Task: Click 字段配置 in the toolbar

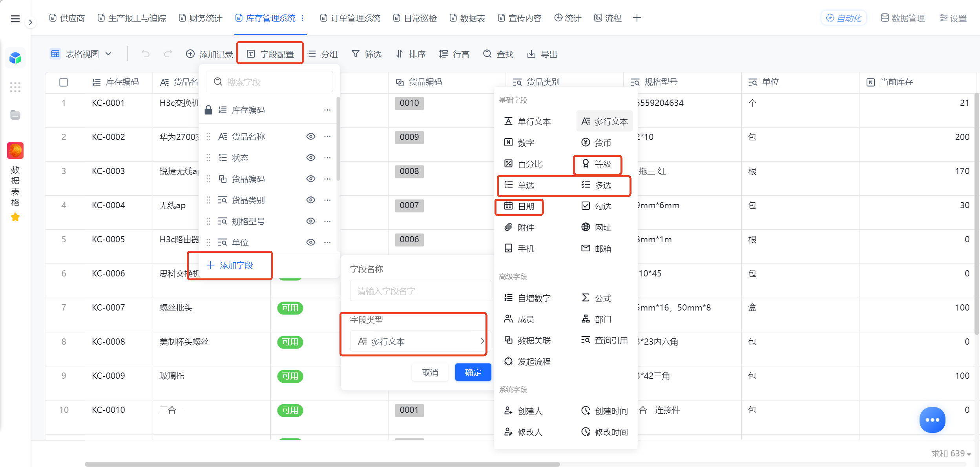Action: 270,54
